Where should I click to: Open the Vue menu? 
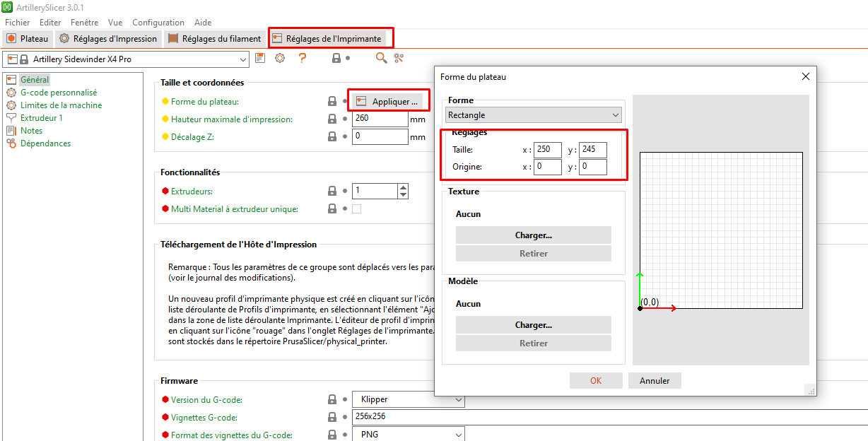[x=115, y=23]
